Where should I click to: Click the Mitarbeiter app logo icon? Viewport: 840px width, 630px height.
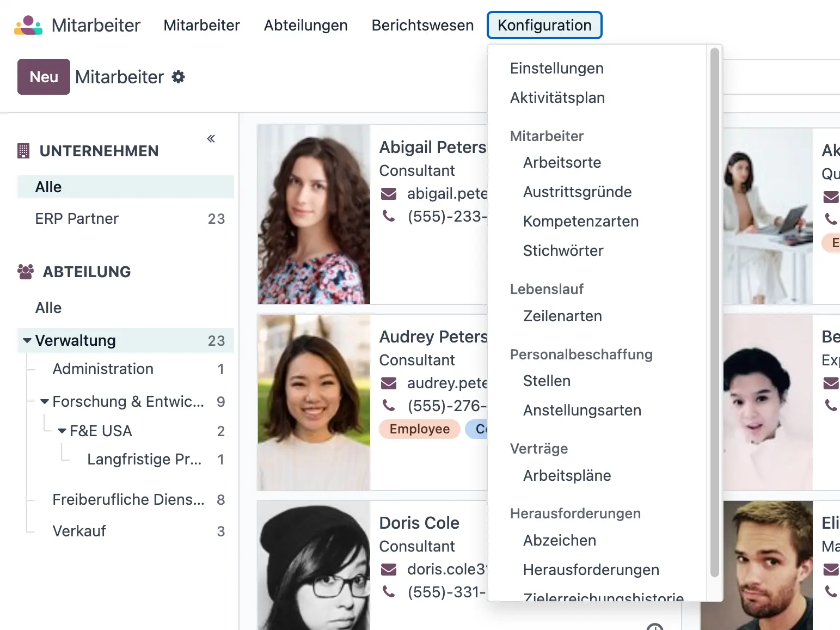point(28,25)
